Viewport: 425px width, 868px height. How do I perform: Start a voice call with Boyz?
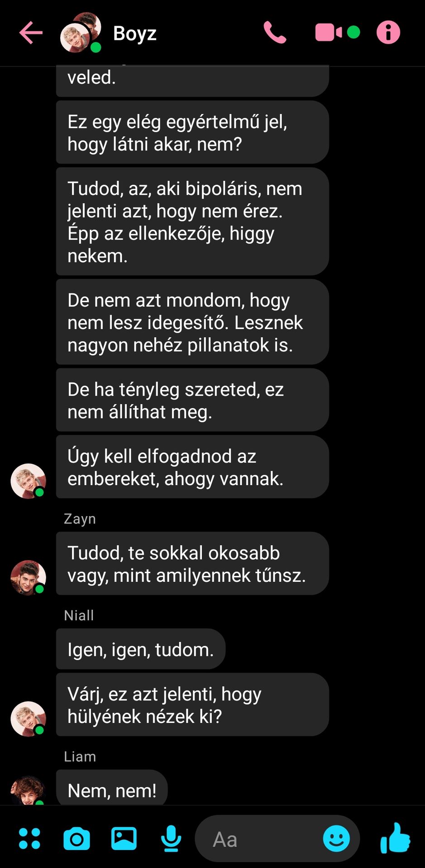click(275, 33)
